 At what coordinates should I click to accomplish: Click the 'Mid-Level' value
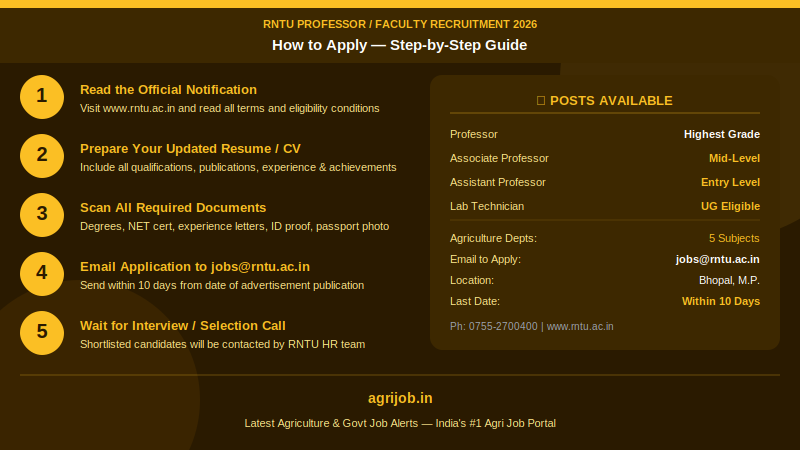point(734,158)
